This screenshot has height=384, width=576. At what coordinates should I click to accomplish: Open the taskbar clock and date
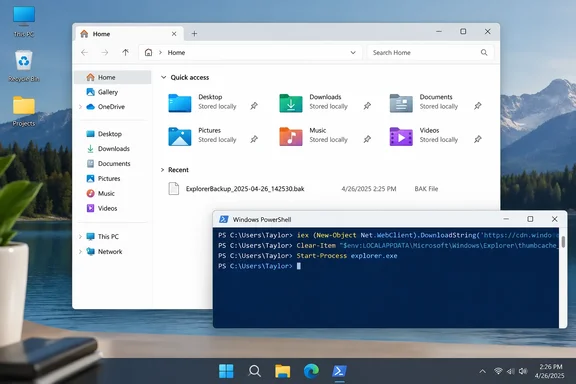click(550, 371)
